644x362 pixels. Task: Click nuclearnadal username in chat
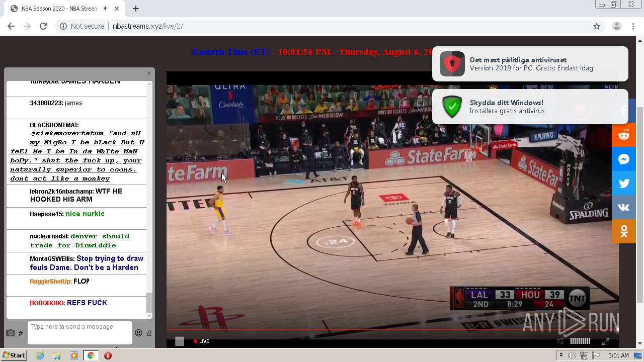[x=49, y=236]
